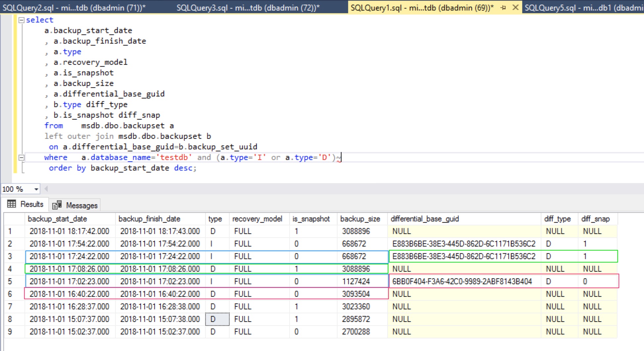The height and width of the screenshot is (351, 644).
Task: Open the 100% zoom level dropdown
Action: point(36,189)
